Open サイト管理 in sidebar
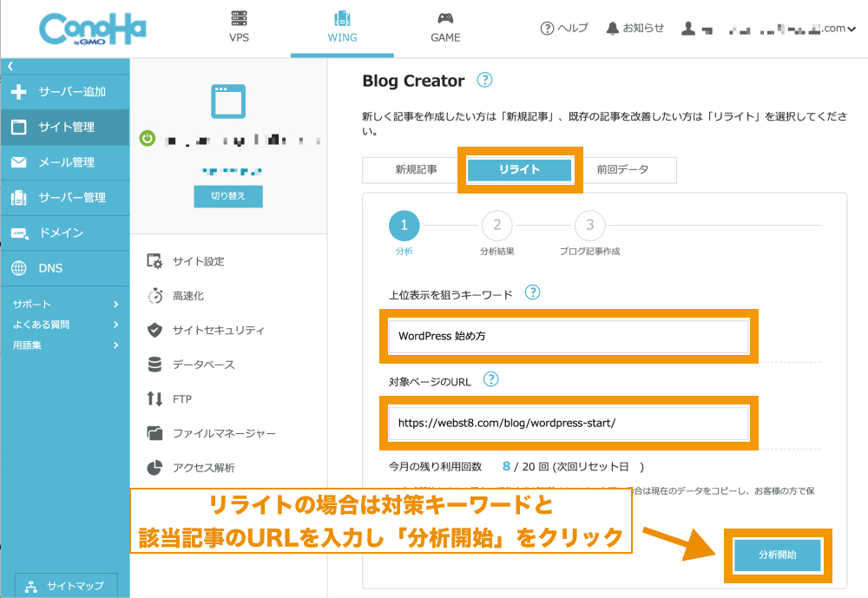The width and height of the screenshot is (868, 598). point(65,127)
